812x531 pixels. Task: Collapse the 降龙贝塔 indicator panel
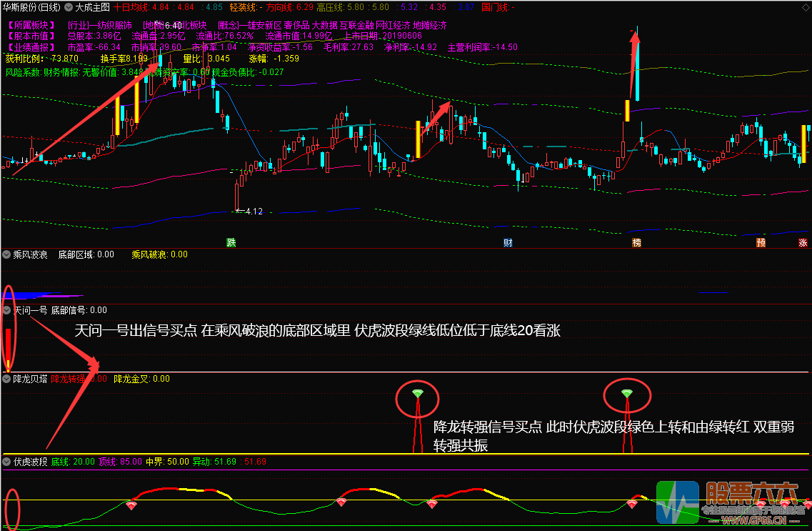tap(7, 379)
